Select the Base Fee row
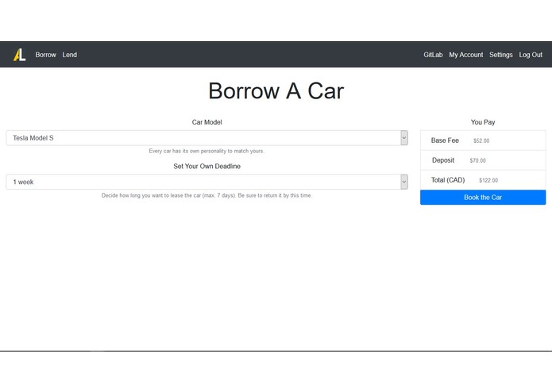Viewport: 552px width, 392px height. (483, 140)
